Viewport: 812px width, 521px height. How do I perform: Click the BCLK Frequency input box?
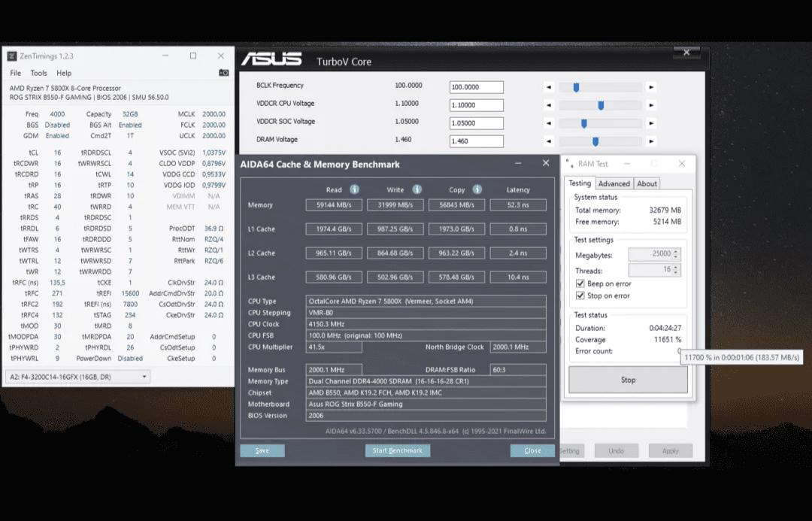[x=477, y=87]
